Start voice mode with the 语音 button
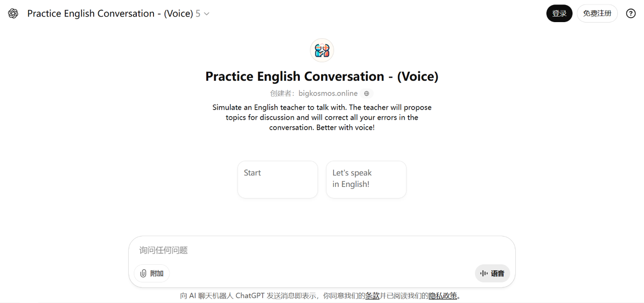644x303 pixels. tap(492, 273)
